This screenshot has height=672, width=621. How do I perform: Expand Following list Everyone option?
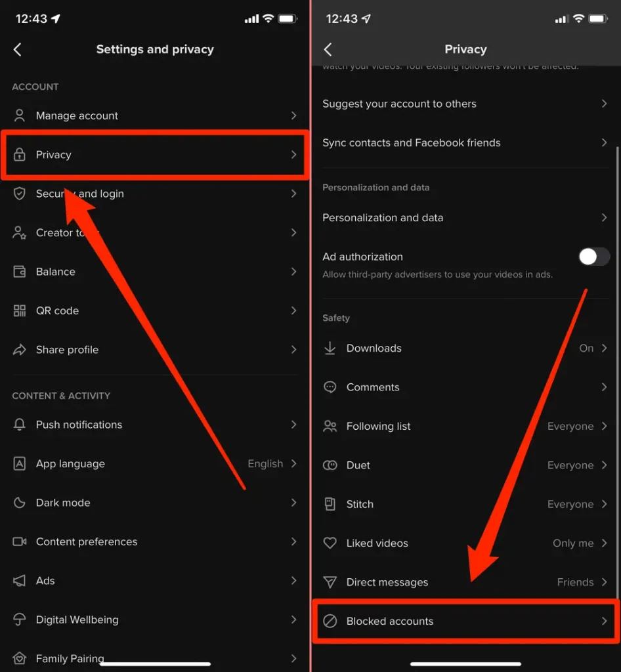577,426
